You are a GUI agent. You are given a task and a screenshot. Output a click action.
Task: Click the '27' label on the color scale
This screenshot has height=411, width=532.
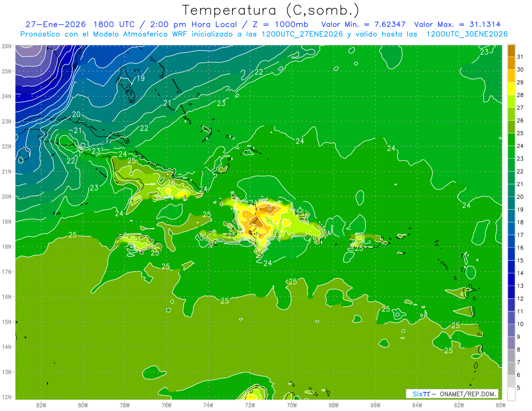[520, 108]
